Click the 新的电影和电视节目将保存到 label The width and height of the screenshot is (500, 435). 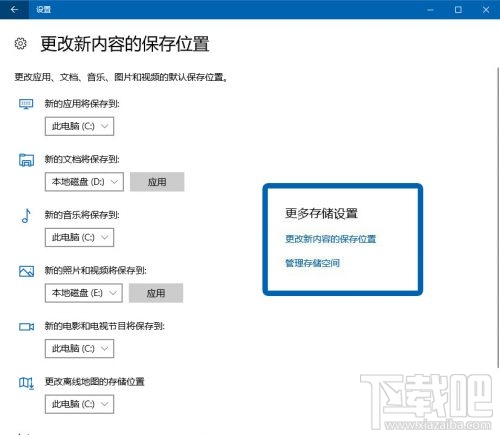coord(105,326)
